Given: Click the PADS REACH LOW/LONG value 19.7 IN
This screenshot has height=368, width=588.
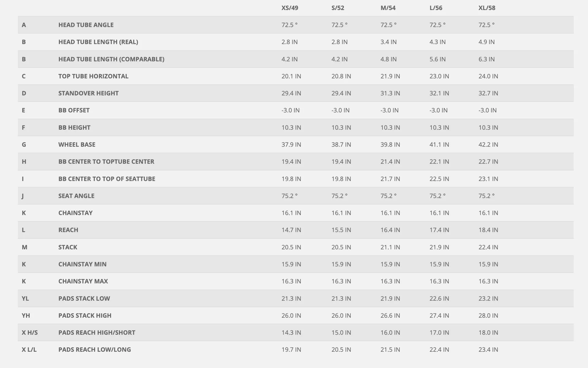Looking at the screenshot, I should coord(291,350).
